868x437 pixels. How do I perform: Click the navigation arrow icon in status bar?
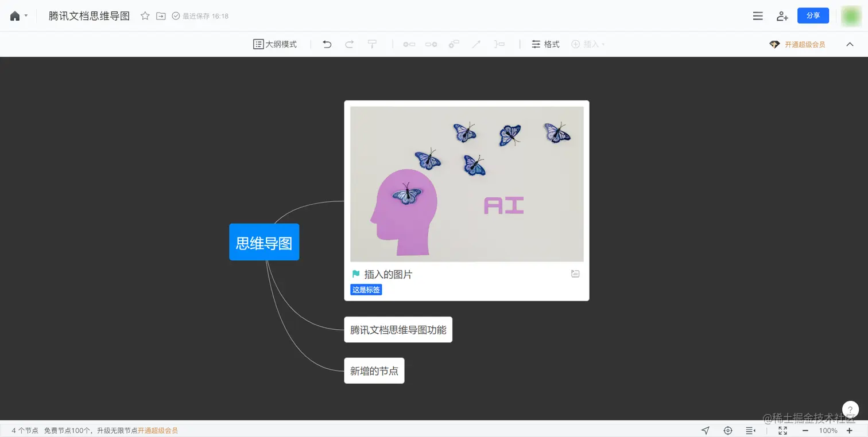tap(706, 431)
